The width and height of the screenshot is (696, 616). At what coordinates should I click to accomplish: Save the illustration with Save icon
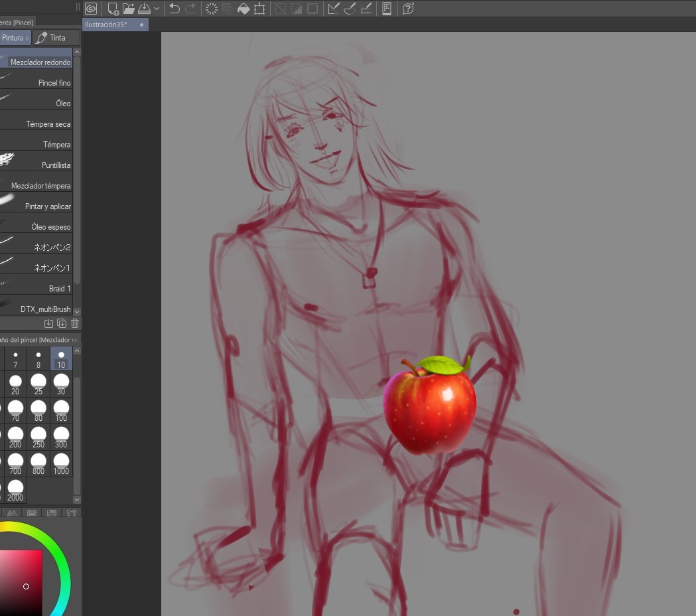click(x=144, y=9)
